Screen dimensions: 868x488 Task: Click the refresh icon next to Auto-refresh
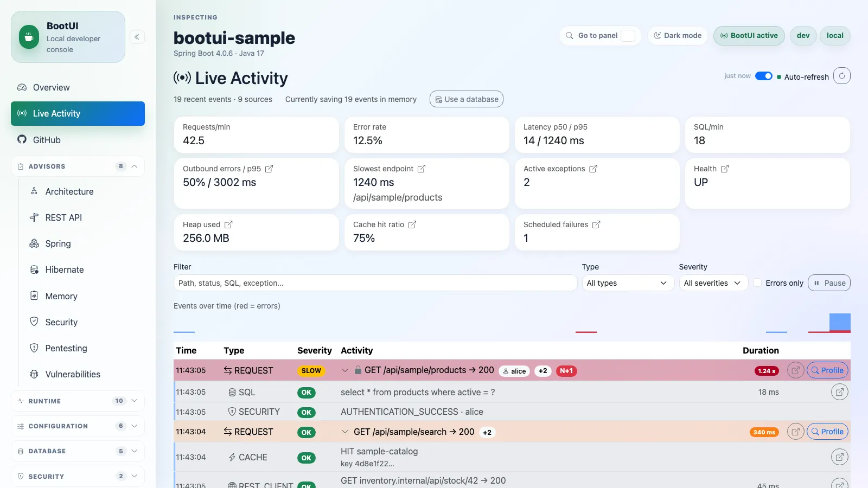(x=841, y=76)
